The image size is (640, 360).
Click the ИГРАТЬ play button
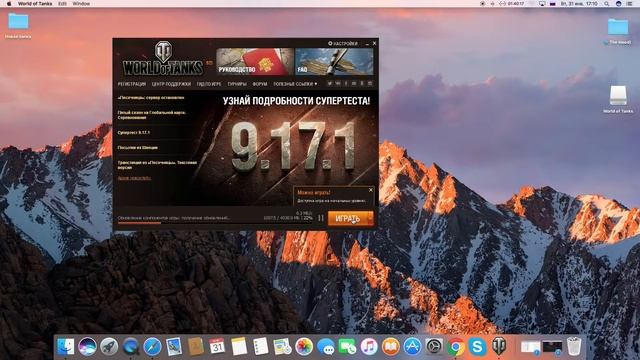point(347,219)
